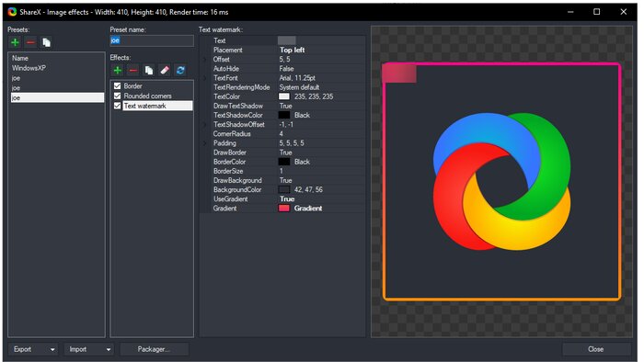
Task: Click the DrawTextShadow value True
Action: (x=286, y=106)
